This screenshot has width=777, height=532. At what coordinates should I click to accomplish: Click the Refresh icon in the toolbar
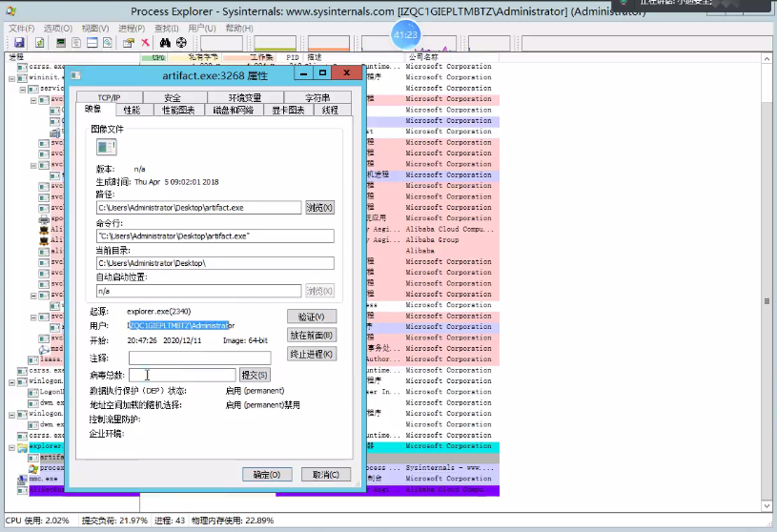40,43
